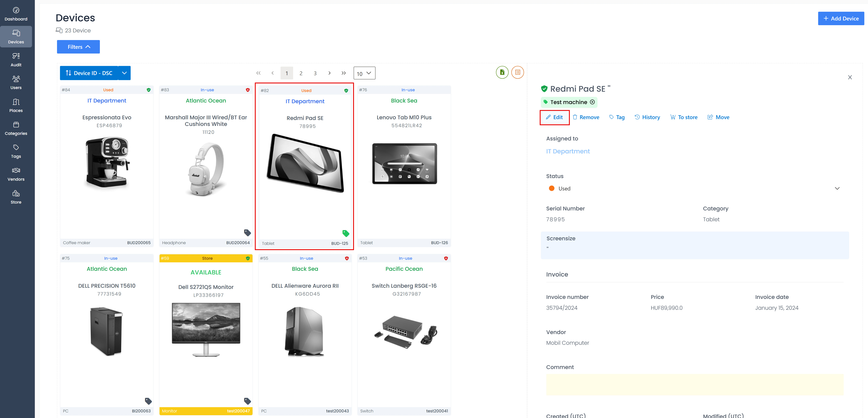868x418 pixels.
Task: Jump to last page of devices
Action: pyautogui.click(x=343, y=73)
